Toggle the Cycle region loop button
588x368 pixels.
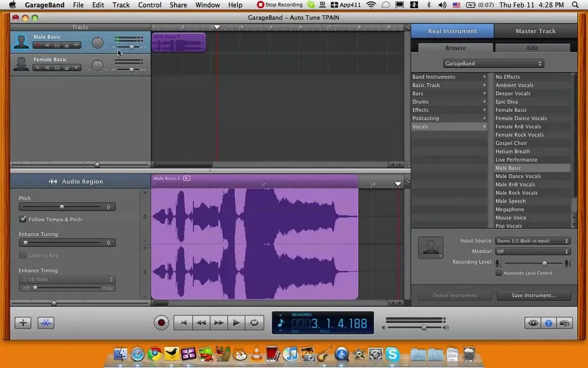point(254,323)
